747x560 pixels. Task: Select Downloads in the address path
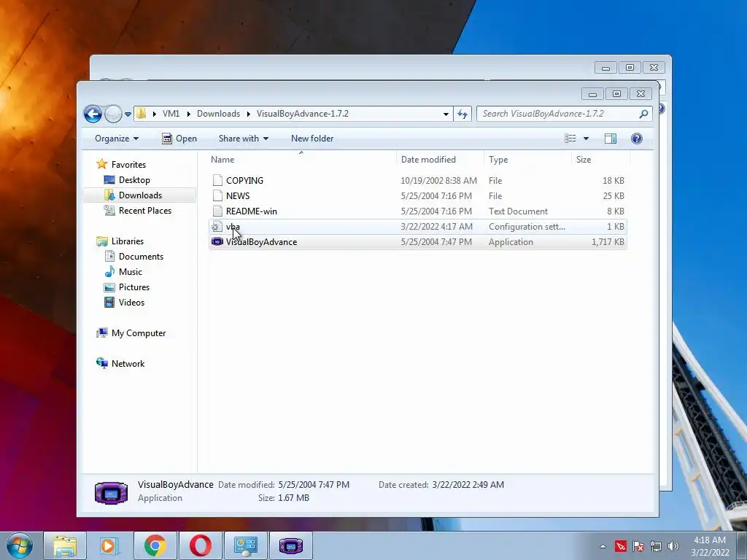[218, 113]
